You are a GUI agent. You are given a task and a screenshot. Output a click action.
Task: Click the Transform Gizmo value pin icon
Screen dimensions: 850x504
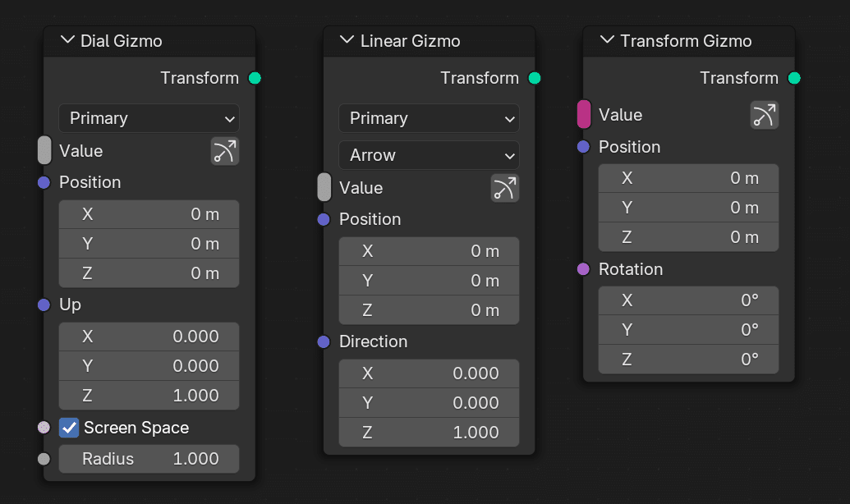point(764,115)
